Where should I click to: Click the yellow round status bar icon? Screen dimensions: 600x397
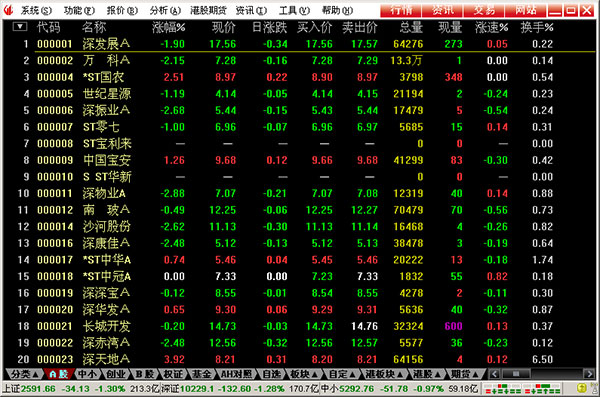(x=581, y=388)
